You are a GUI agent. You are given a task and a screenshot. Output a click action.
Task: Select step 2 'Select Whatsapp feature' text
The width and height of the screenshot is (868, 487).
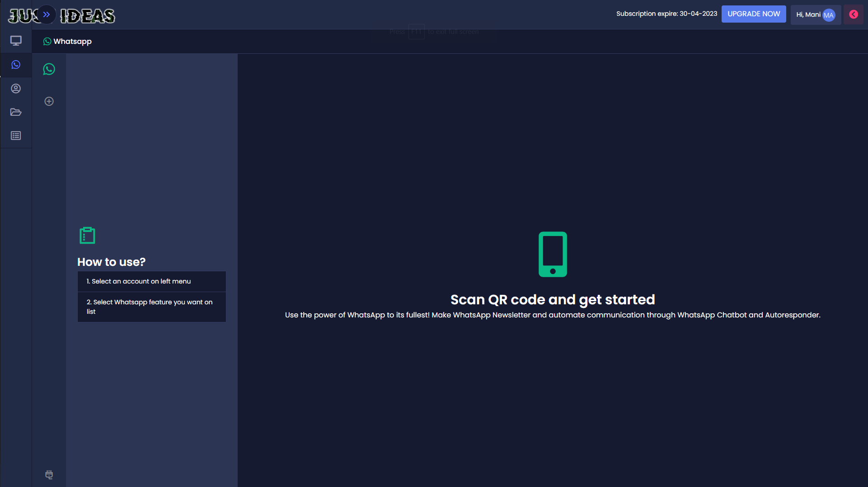152,307
